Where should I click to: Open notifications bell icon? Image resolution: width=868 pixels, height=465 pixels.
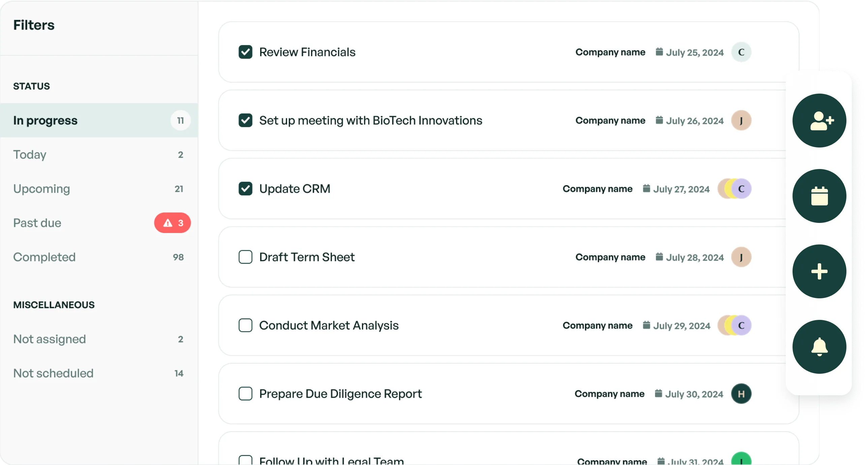pos(819,347)
